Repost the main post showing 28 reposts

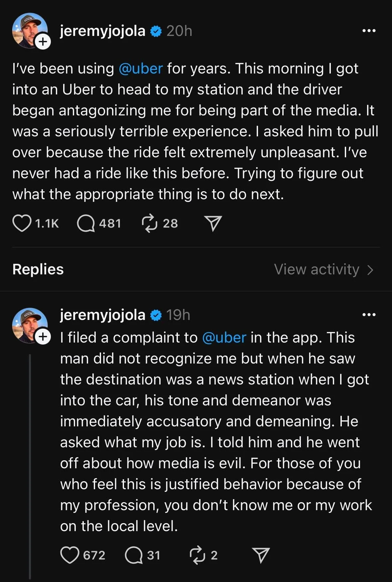click(149, 223)
